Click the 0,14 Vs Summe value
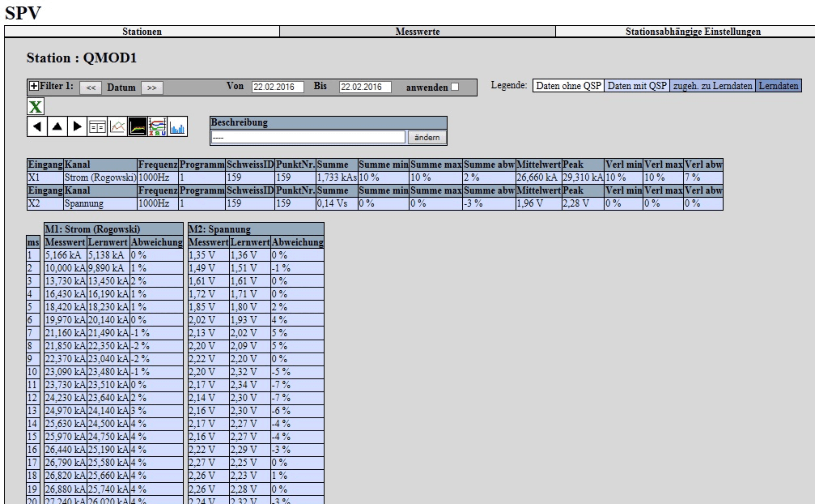815x504 pixels. (337, 203)
